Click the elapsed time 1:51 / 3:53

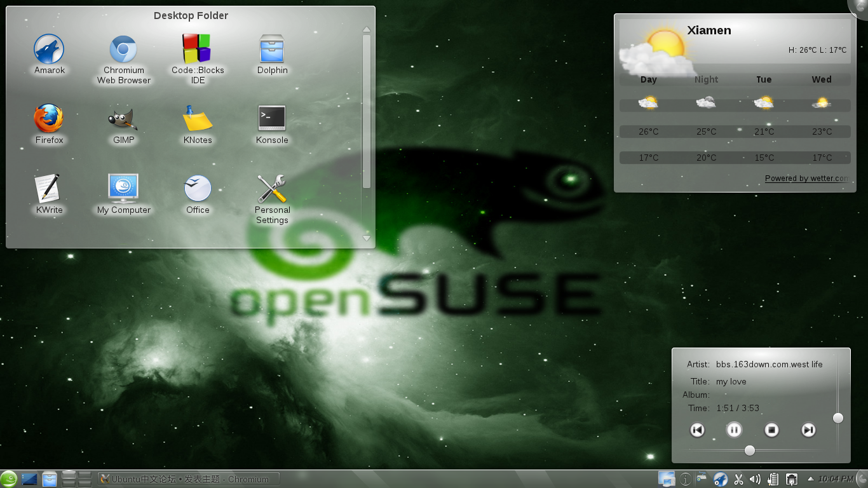click(x=738, y=409)
